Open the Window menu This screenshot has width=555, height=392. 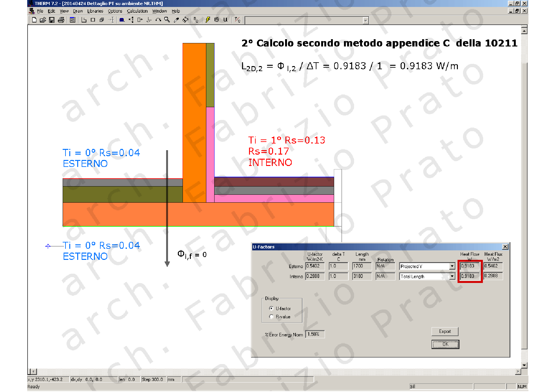point(159,11)
